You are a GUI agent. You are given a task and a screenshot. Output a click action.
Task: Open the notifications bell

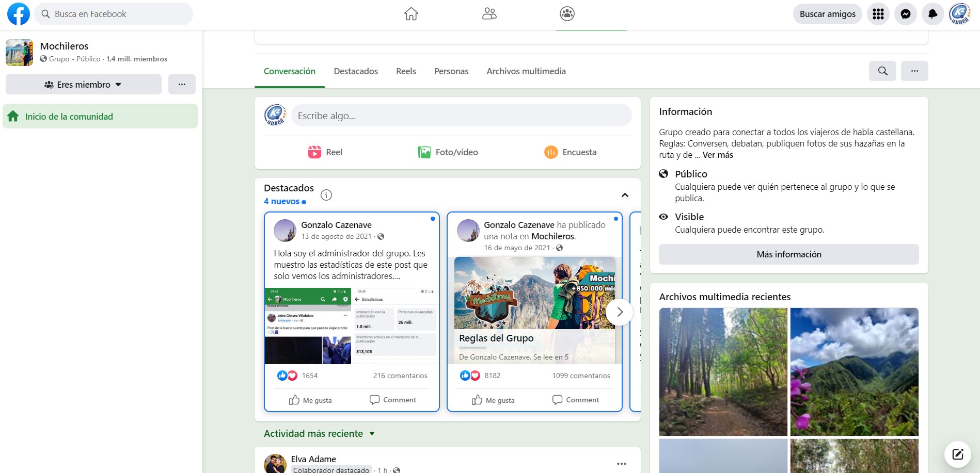pos(932,14)
